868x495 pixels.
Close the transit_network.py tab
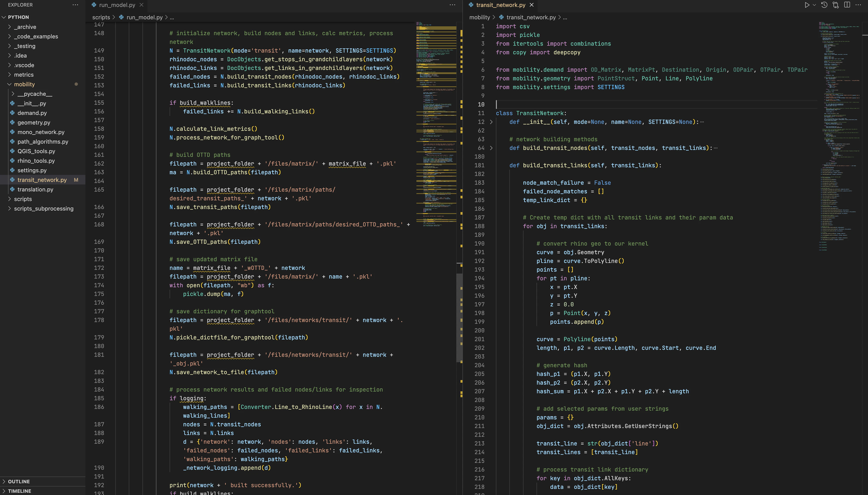[x=532, y=5]
